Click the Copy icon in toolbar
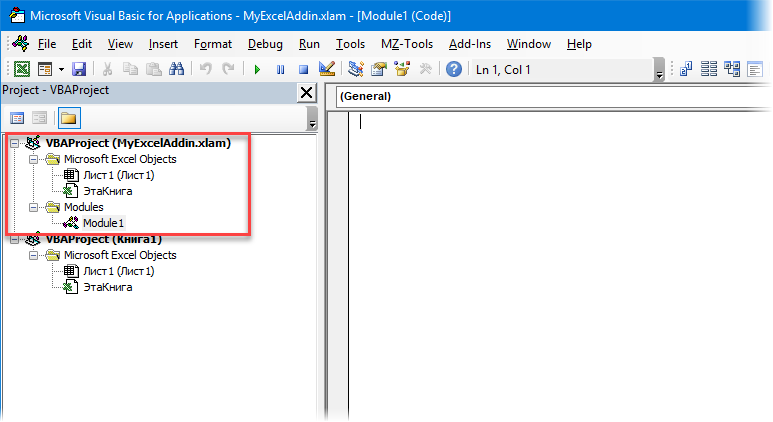The image size is (773, 422). pyautogui.click(x=130, y=69)
